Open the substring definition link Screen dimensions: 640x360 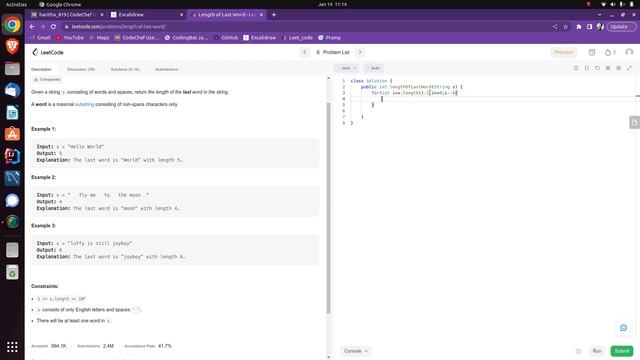click(84, 104)
